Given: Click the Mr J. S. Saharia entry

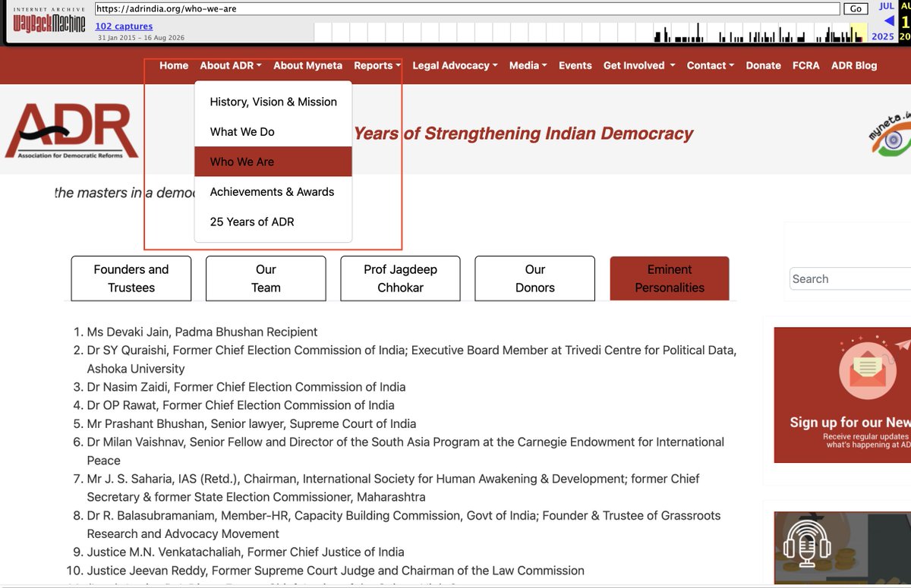Looking at the screenshot, I should 393,488.
